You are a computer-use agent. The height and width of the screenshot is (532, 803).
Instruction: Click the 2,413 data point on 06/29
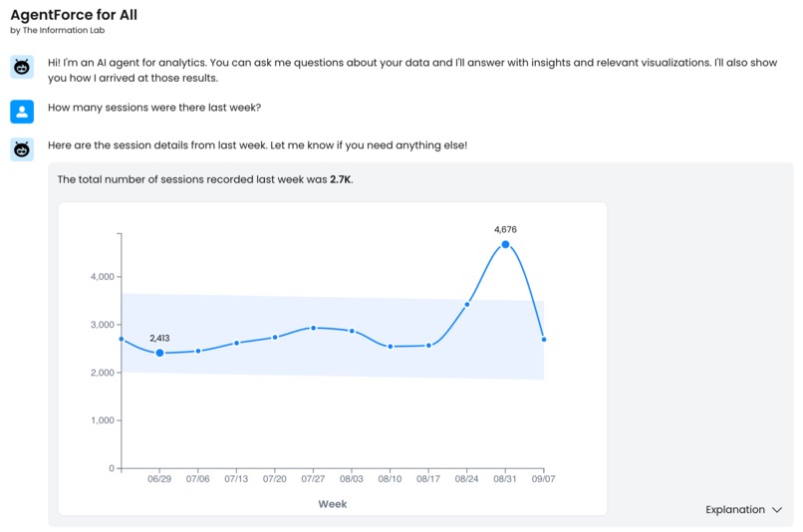tap(159, 353)
